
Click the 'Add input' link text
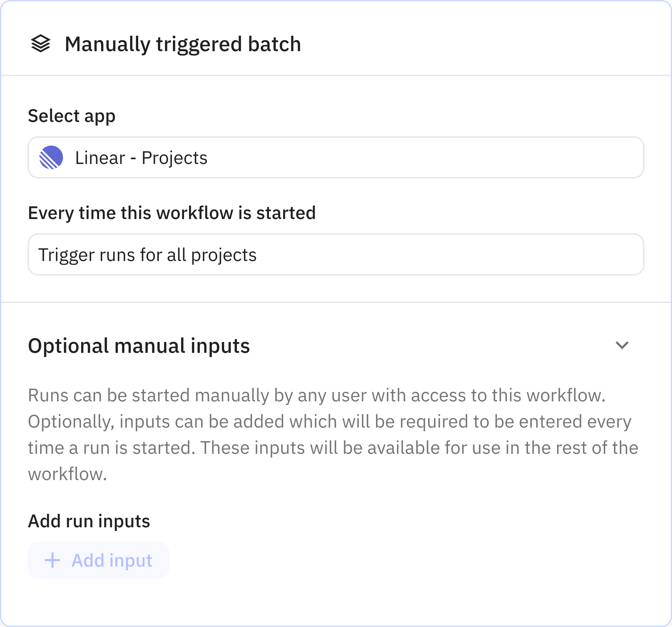point(112,560)
